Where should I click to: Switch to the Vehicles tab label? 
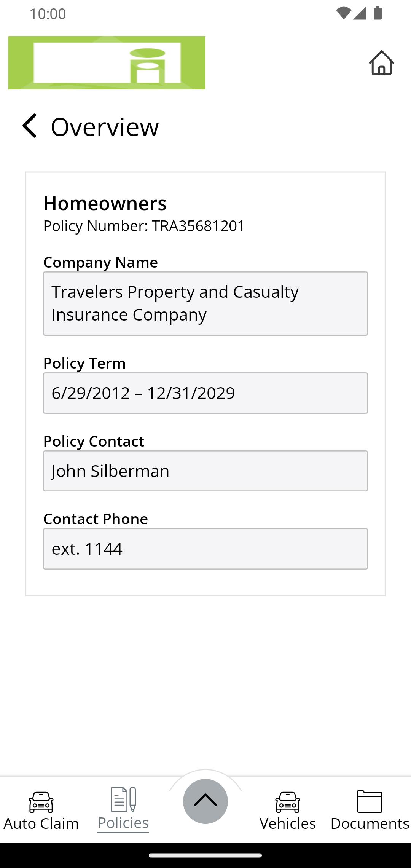288,823
